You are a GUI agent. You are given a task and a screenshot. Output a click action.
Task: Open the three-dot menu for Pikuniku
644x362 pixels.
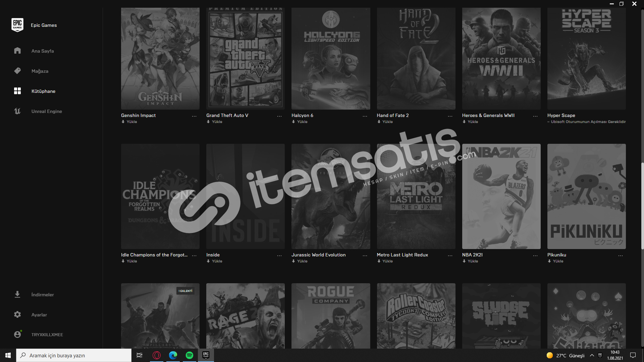(621, 256)
